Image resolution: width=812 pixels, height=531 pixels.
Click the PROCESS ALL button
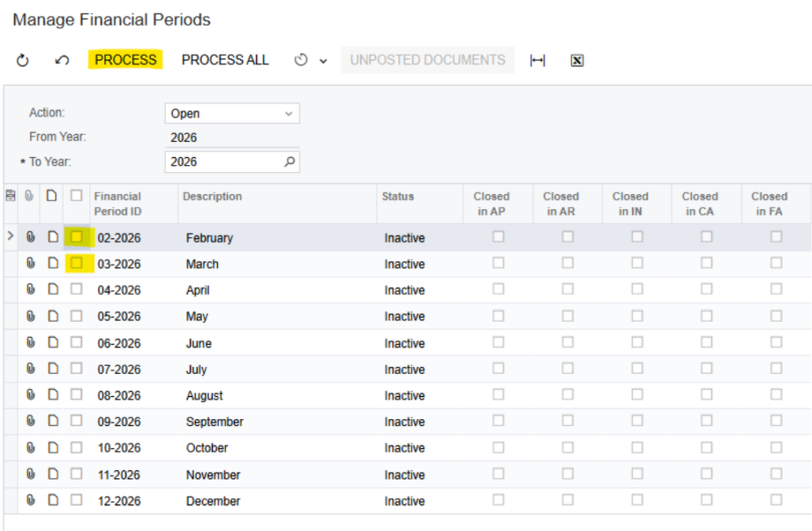(x=225, y=59)
